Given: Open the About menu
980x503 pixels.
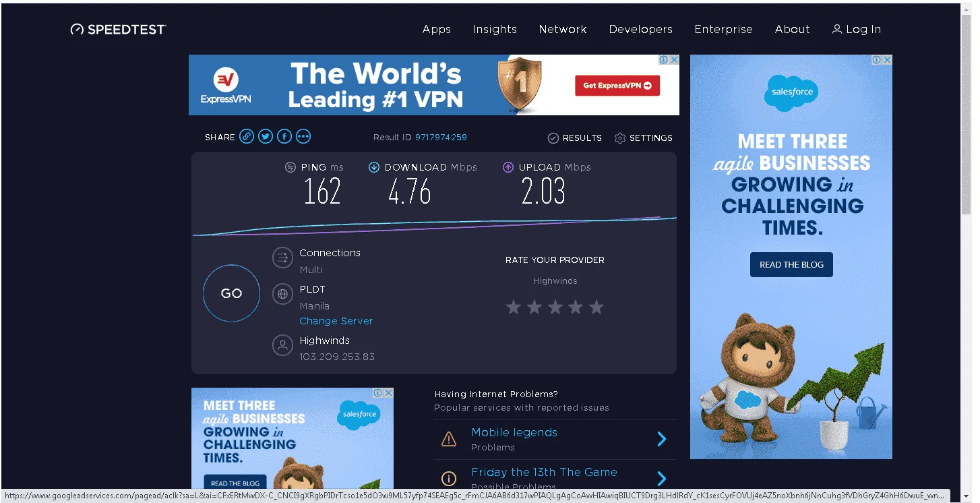Looking at the screenshot, I should coord(792,29).
